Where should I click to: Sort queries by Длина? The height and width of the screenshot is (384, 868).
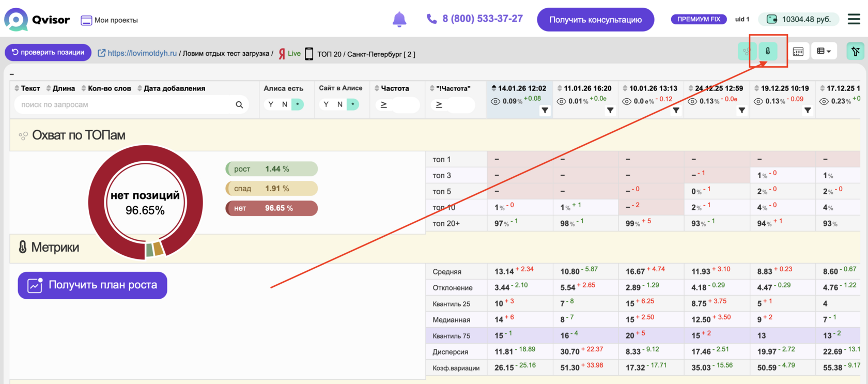60,88
